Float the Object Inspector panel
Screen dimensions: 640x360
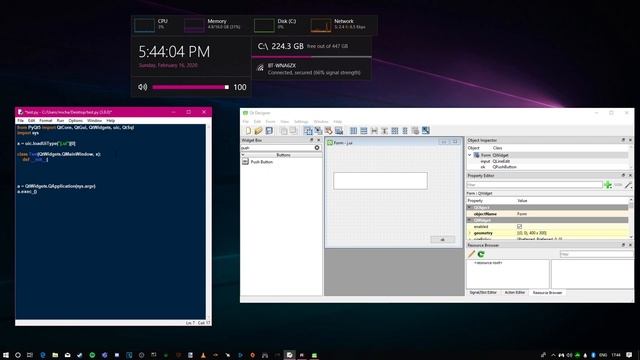pos(623,140)
